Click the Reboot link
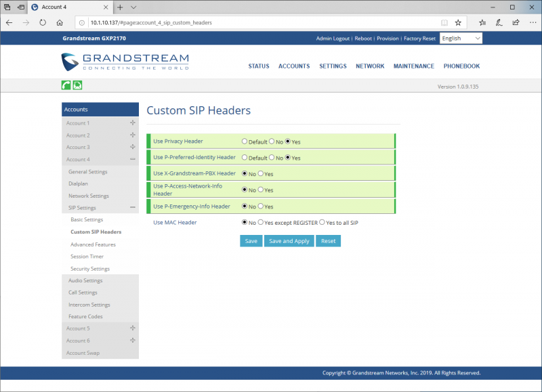Viewport: 542px width, 392px height. 363,39
